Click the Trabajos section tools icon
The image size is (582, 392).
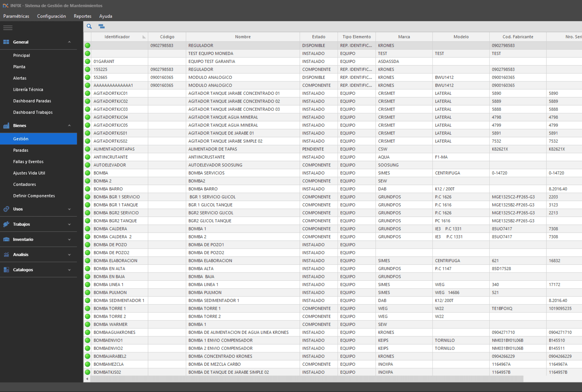[6, 224]
